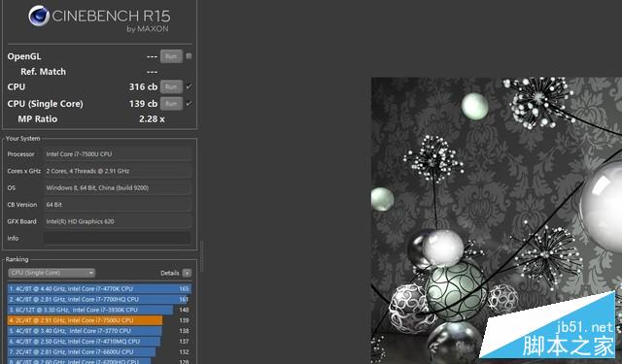Select ranking row Intel Core i7-4770K CPU

(99, 288)
